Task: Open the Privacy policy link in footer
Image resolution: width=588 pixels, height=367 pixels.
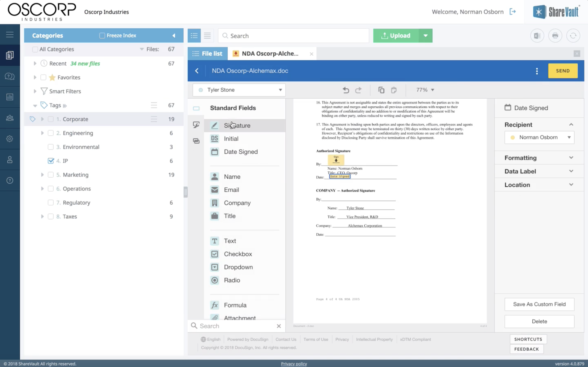Action: click(294, 364)
